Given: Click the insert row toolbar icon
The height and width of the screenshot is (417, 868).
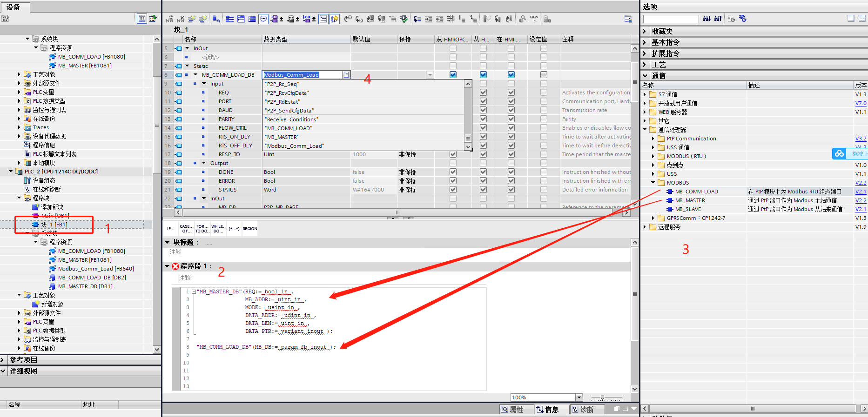Looking at the screenshot, I should click(x=192, y=19).
